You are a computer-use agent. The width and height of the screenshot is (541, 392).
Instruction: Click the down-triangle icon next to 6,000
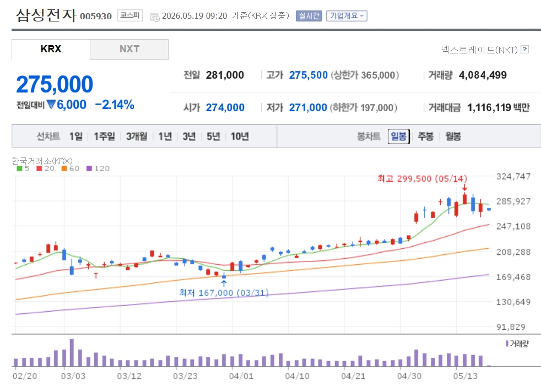51,104
